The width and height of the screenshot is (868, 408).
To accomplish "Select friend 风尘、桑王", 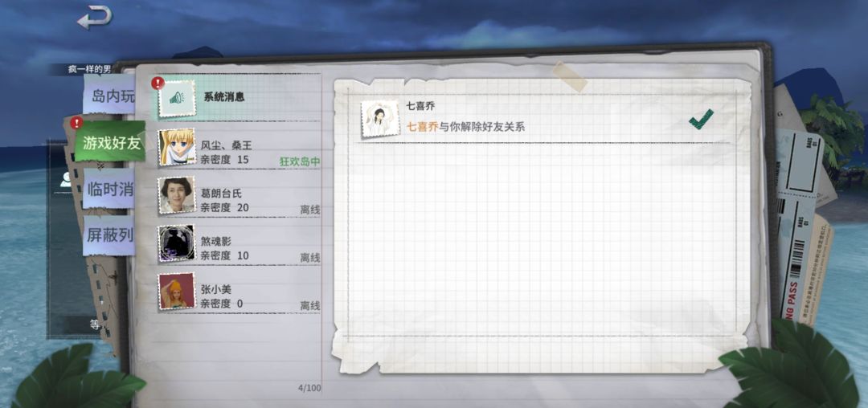I will [x=239, y=147].
